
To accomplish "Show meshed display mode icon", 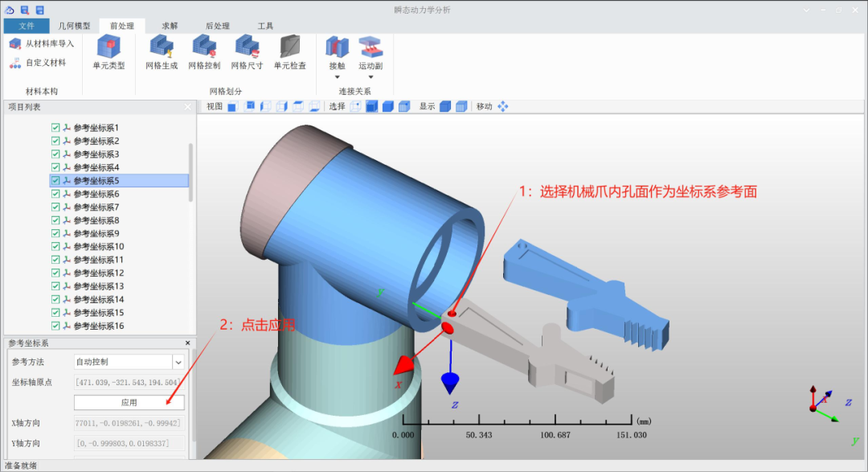I will (x=461, y=106).
